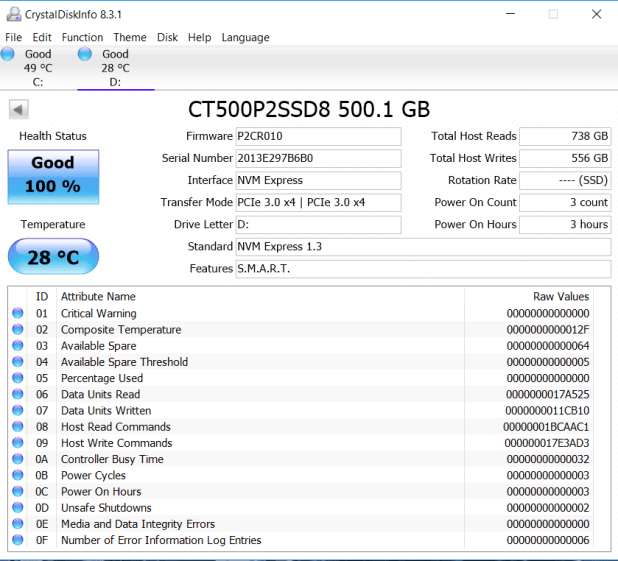Image resolution: width=618 pixels, height=561 pixels.
Task: Click status orb beside Percentage Used
Action: tap(18, 378)
